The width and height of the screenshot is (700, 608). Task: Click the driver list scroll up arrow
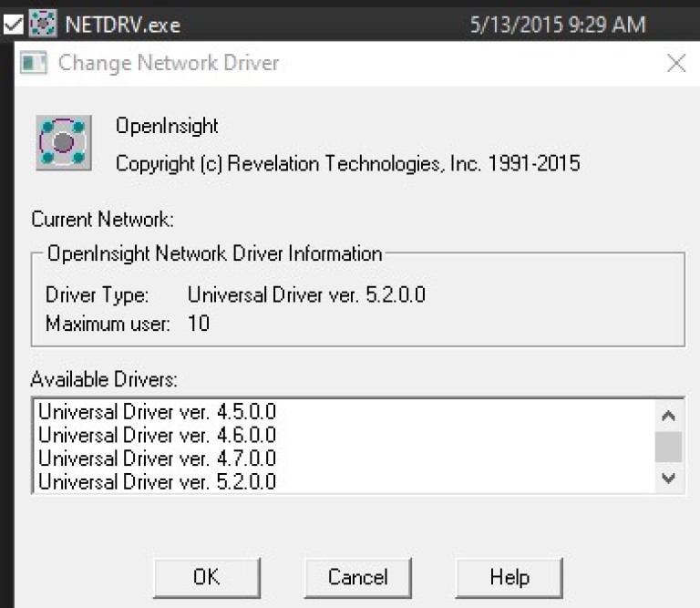(668, 416)
